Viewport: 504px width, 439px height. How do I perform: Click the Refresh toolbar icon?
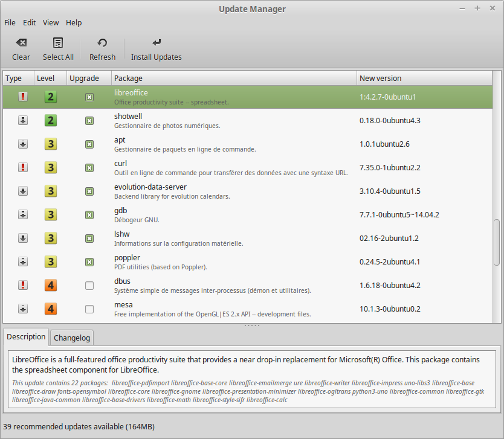click(x=102, y=43)
